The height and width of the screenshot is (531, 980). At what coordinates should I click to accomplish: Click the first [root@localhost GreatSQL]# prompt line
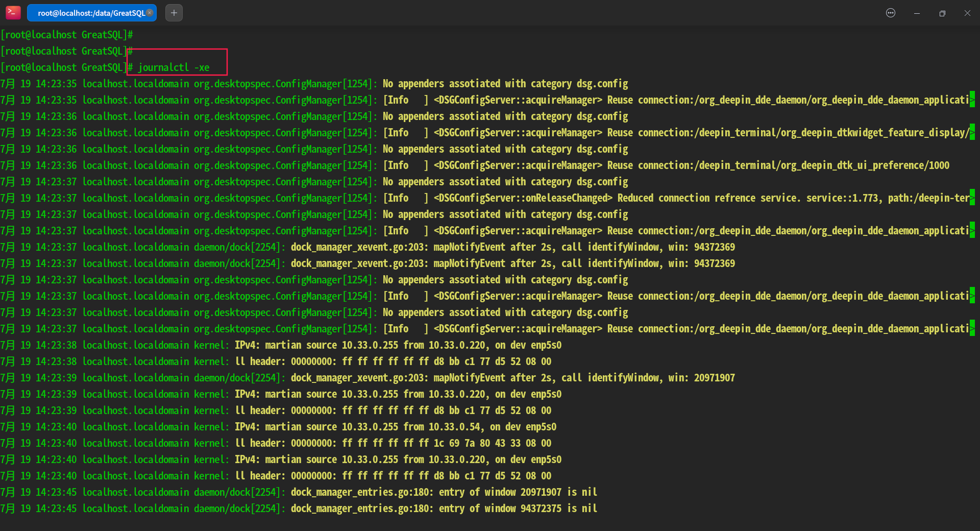pyautogui.click(x=67, y=35)
